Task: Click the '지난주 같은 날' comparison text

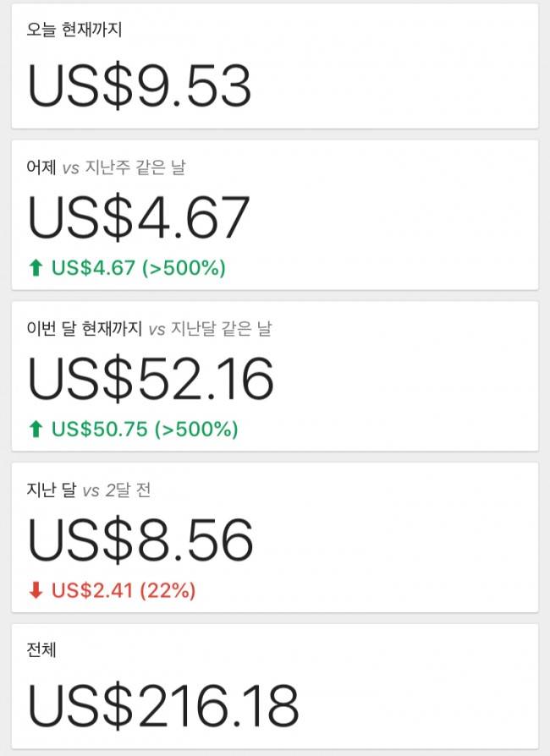Action: point(135,167)
